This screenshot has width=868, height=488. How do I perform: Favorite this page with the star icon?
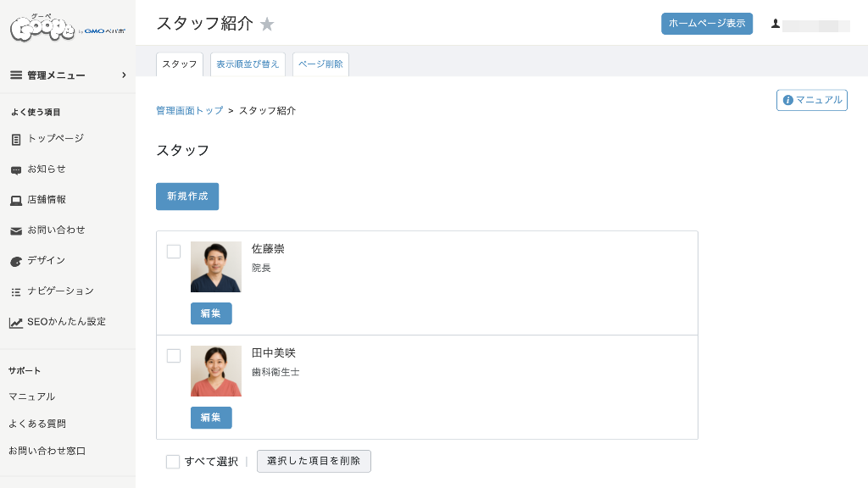[x=267, y=25]
